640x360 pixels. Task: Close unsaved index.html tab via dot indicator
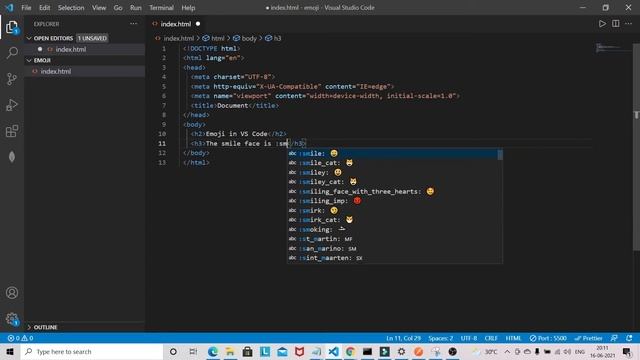(198, 24)
